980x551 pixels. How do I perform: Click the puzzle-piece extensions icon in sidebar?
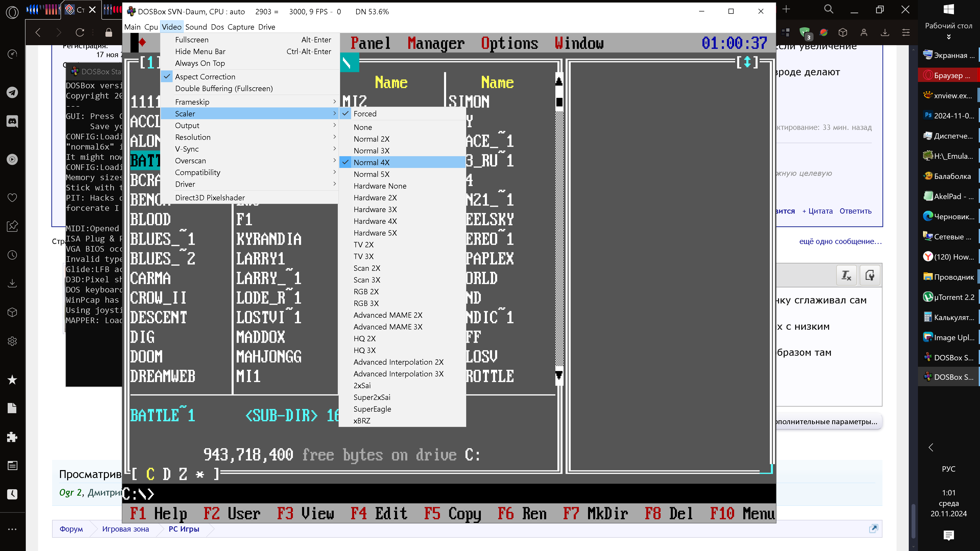[x=12, y=437]
